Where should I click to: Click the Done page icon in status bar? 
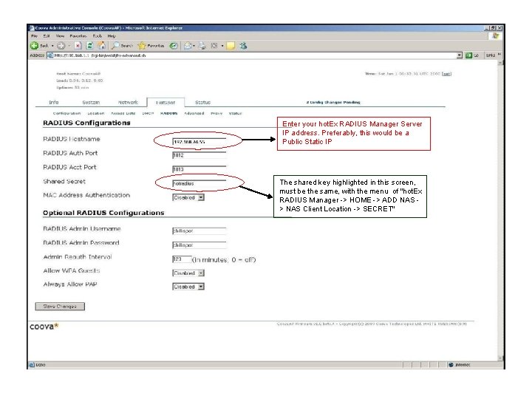pos(32,365)
